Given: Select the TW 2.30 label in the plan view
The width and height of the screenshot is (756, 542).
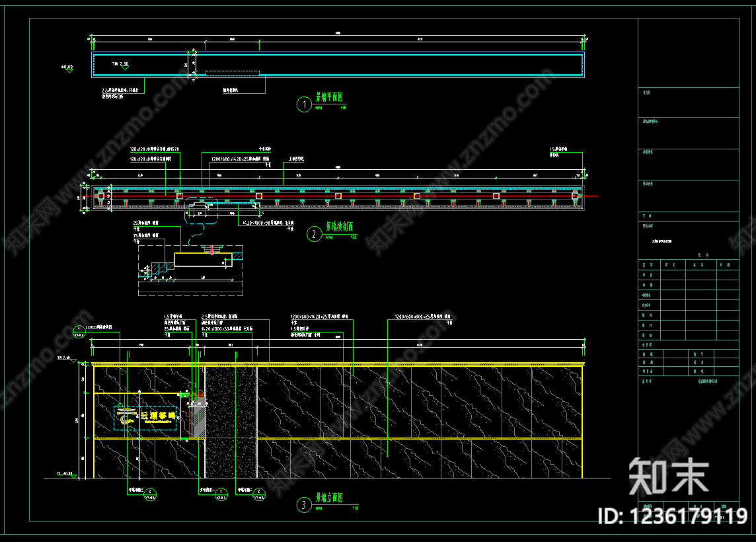Looking at the screenshot, I should pyautogui.click(x=120, y=63).
